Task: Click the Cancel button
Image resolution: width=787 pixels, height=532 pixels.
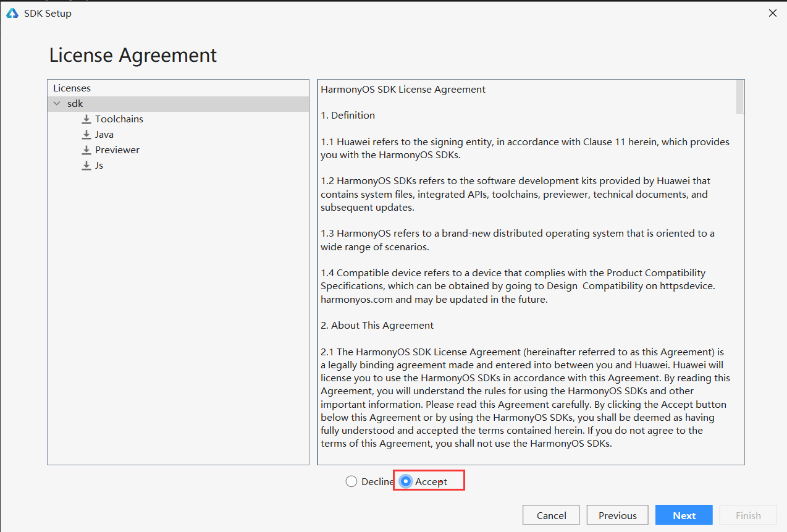Action: point(551,515)
